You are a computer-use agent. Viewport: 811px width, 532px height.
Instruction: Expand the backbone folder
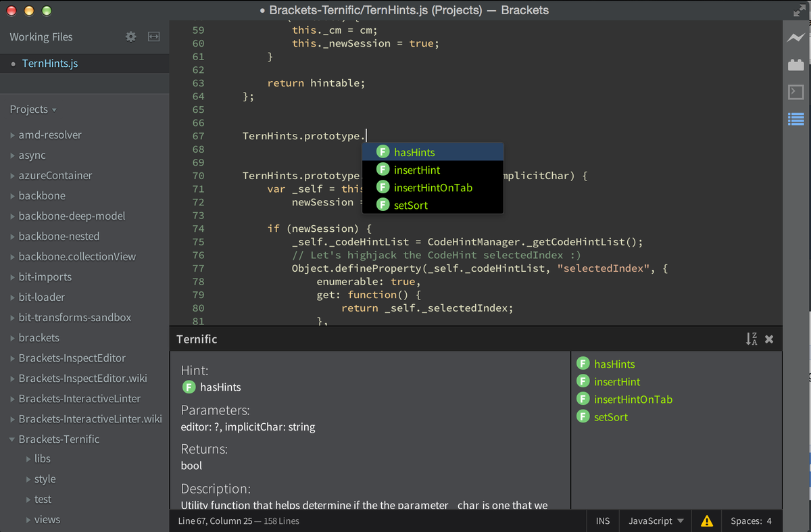pyautogui.click(x=13, y=196)
